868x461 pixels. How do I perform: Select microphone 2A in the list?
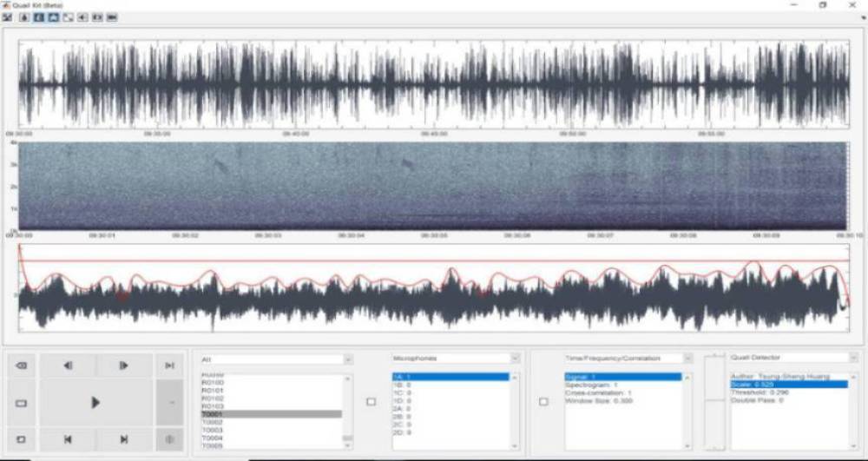450,408
